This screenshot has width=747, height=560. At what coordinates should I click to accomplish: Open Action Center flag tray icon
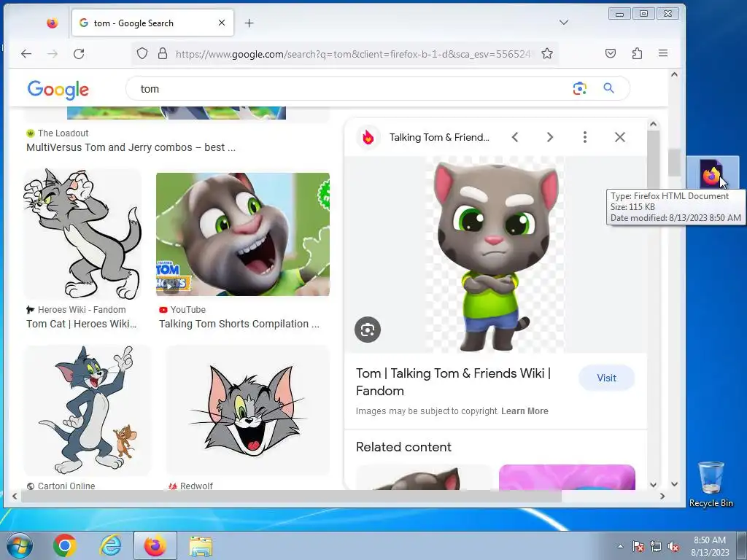638,546
